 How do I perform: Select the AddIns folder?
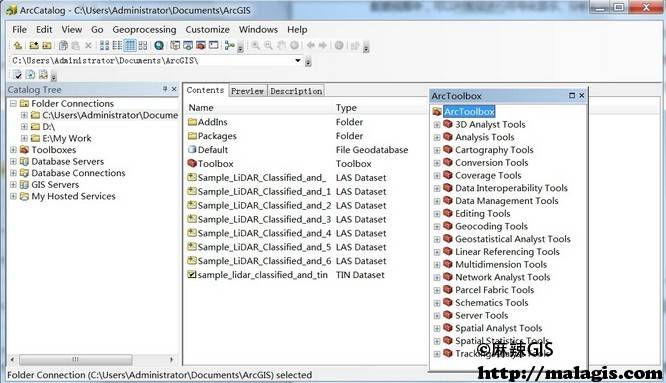[x=208, y=122]
